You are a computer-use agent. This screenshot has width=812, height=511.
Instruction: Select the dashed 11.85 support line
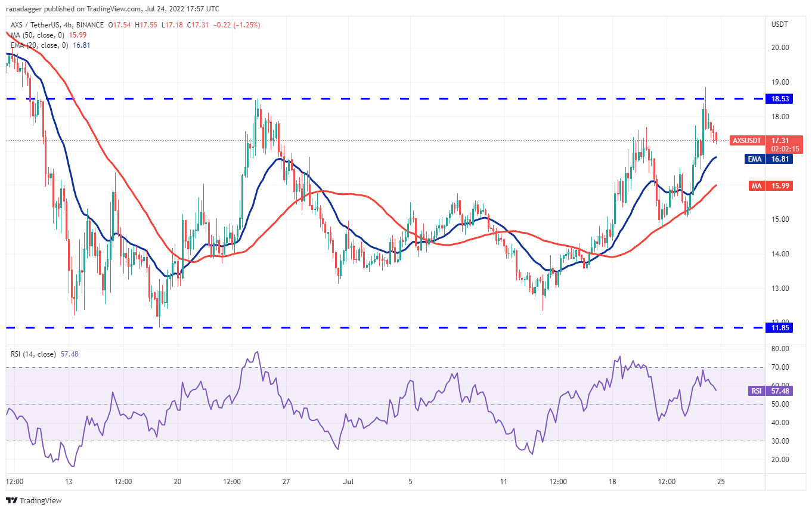tap(385, 327)
